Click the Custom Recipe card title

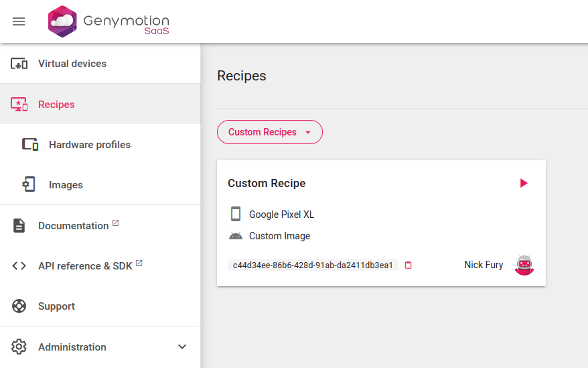click(x=267, y=183)
